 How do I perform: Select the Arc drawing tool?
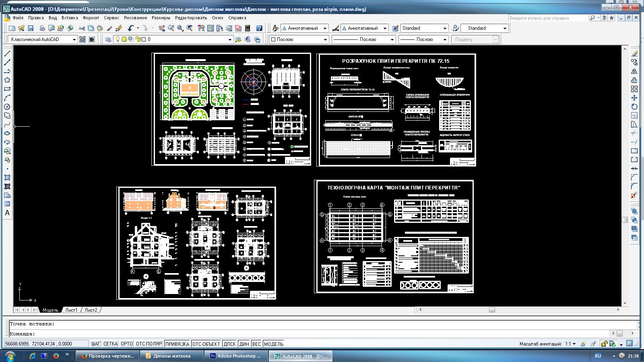(x=7, y=98)
